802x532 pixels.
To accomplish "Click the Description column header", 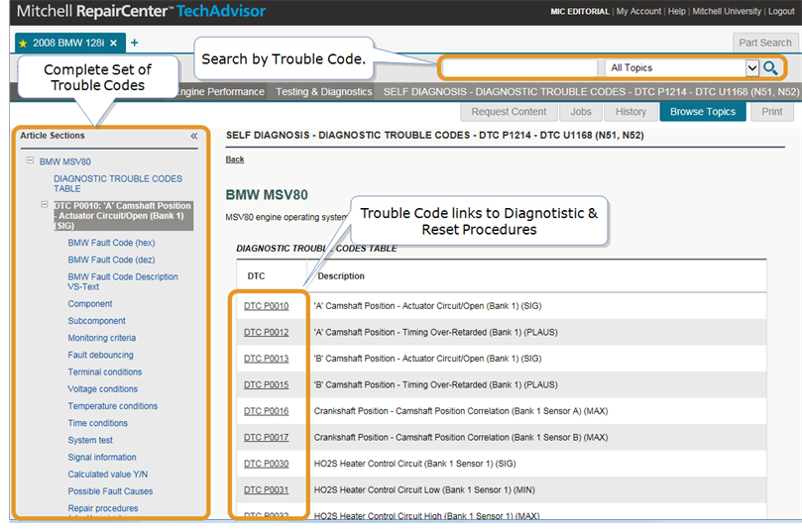I will click(x=341, y=276).
